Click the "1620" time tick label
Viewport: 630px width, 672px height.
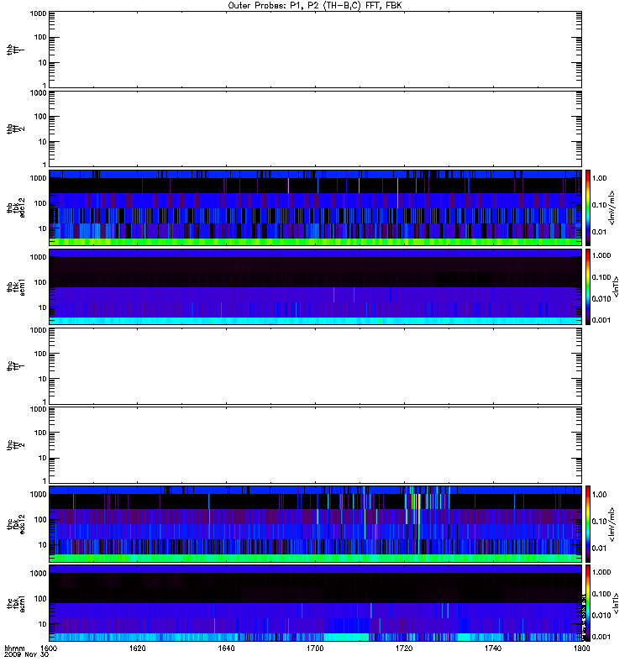pos(138,648)
